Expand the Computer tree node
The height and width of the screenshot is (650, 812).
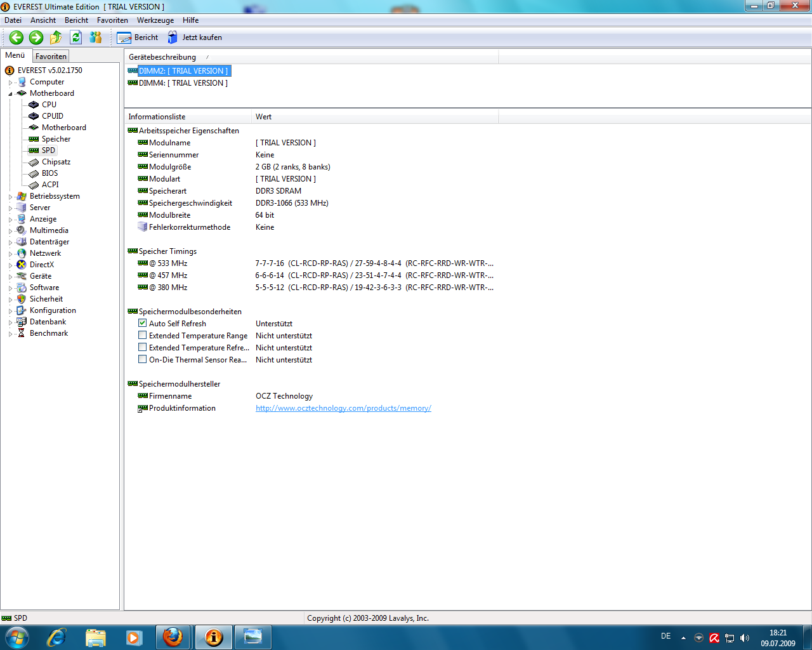[10, 83]
